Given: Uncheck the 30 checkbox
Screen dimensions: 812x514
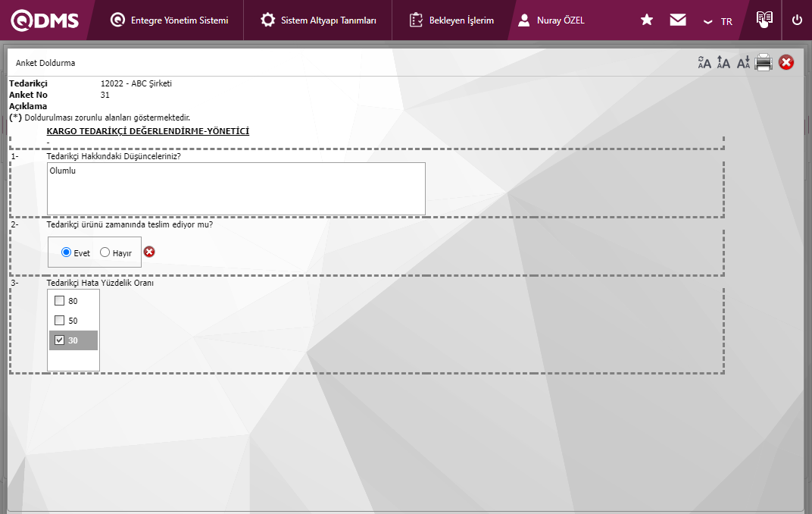Looking at the screenshot, I should point(60,340).
